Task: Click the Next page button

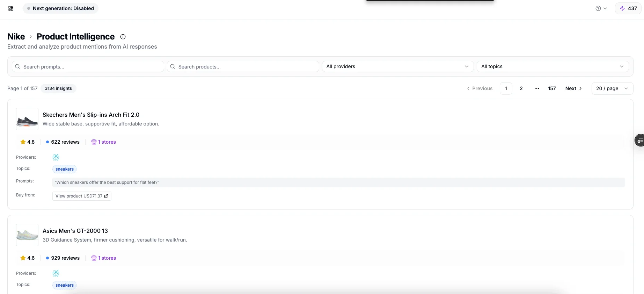Action: (x=573, y=88)
